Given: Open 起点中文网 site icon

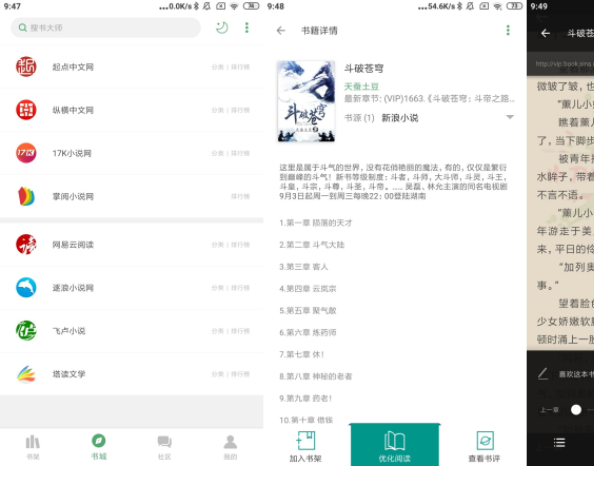Looking at the screenshot, I should click(26, 67).
